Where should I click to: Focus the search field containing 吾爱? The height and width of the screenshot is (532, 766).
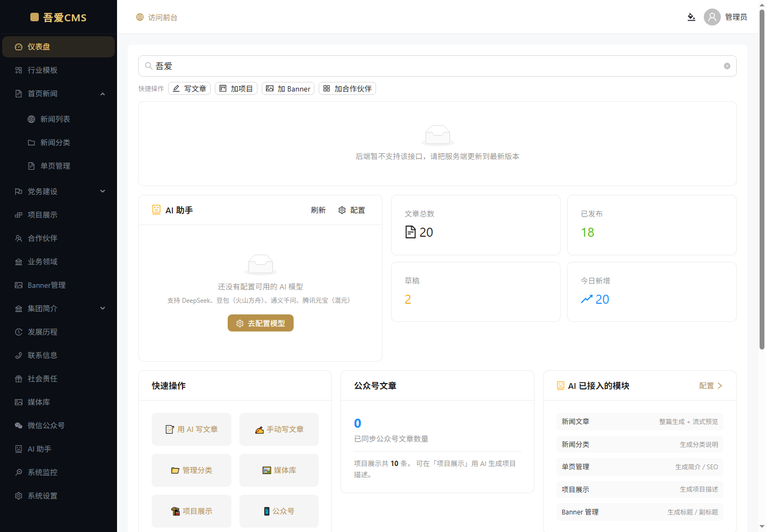pyautogui.click(x=437, y=66)
